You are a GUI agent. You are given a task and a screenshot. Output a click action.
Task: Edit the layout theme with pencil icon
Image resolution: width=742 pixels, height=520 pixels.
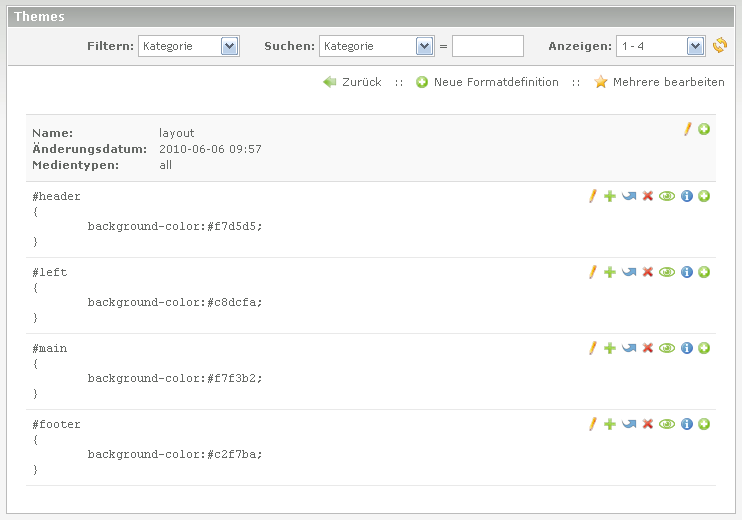tap(687, 129)
